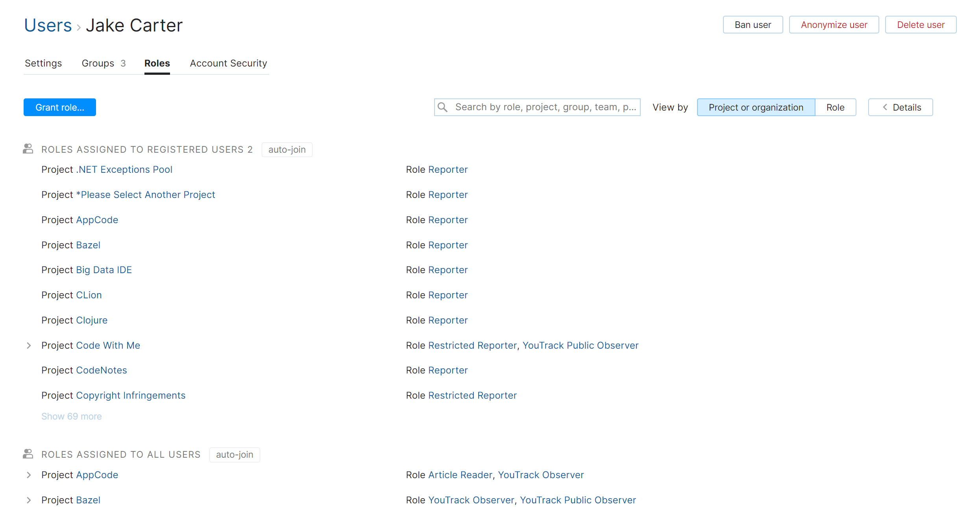Show 69 more roles

(x=72, y=416)
